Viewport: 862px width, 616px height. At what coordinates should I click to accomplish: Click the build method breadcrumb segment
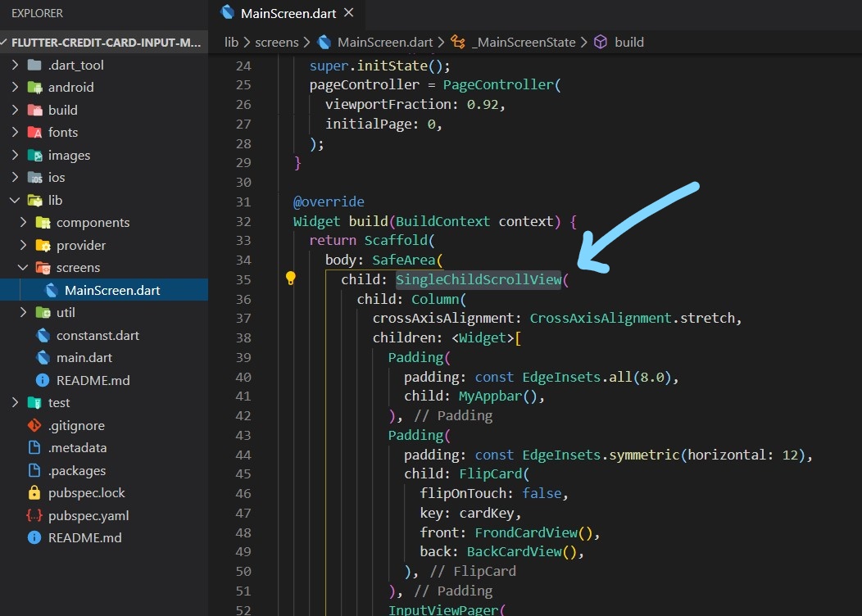[629, 42]
